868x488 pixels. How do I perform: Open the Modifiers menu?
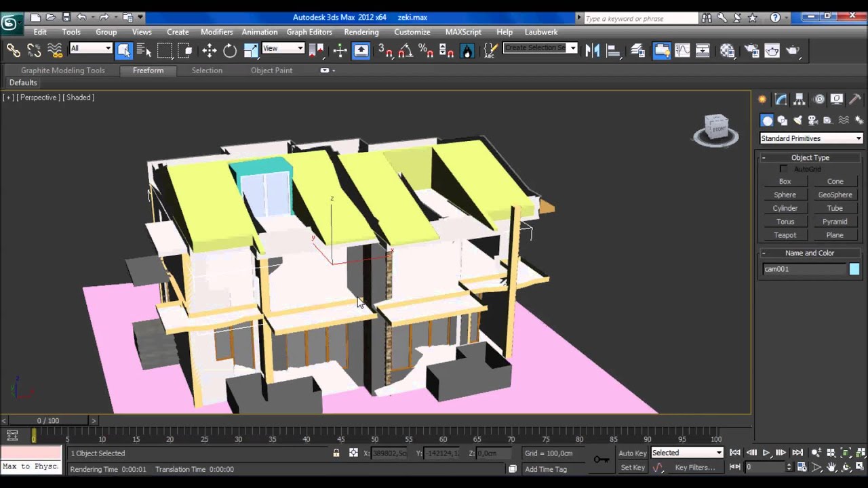point(216,32)
